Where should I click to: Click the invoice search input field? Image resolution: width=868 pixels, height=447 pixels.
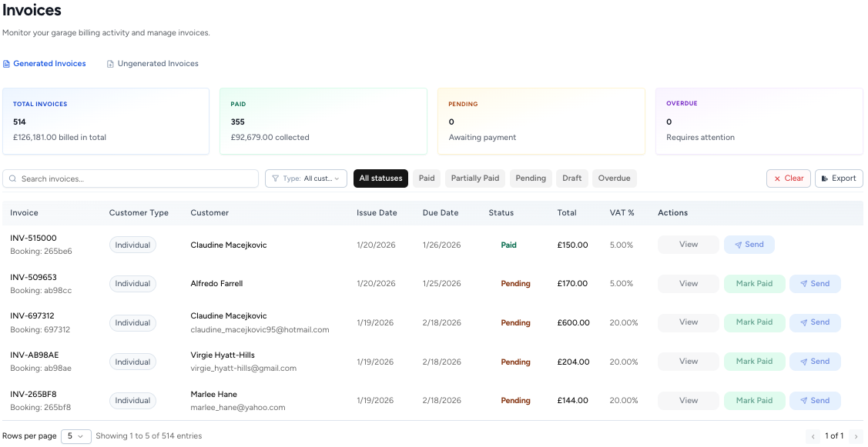[x=131, y=178]
